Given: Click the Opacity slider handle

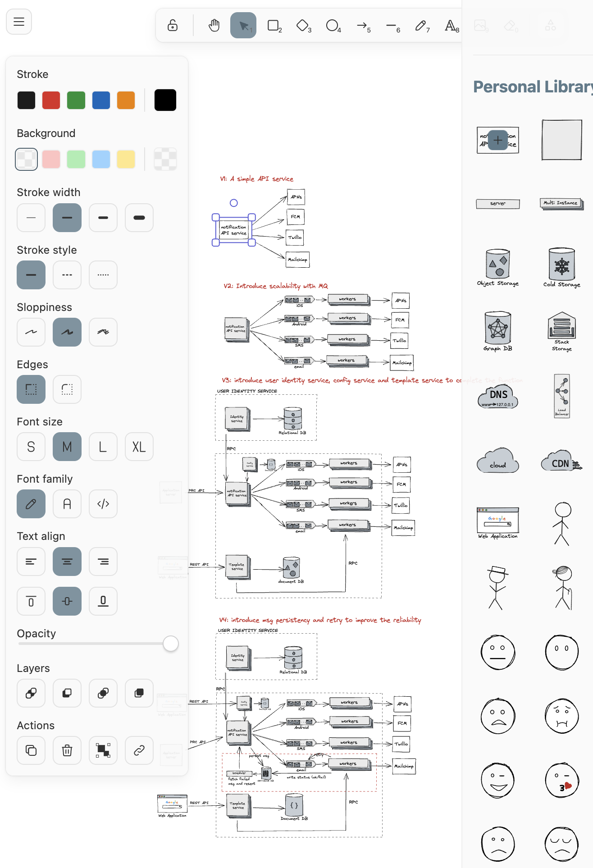Looking at the screenshot, I should (x=171, y=644).
